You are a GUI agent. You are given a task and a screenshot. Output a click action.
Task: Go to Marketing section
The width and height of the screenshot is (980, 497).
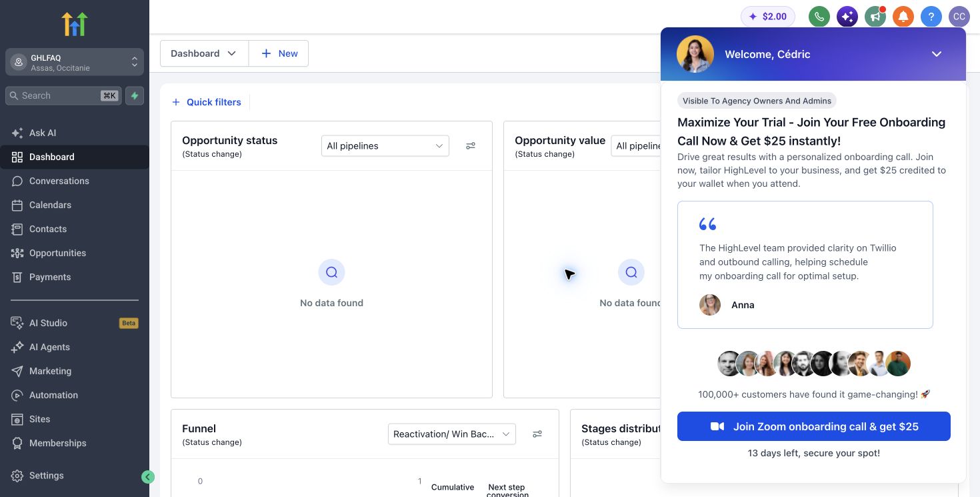coord(75,371)
